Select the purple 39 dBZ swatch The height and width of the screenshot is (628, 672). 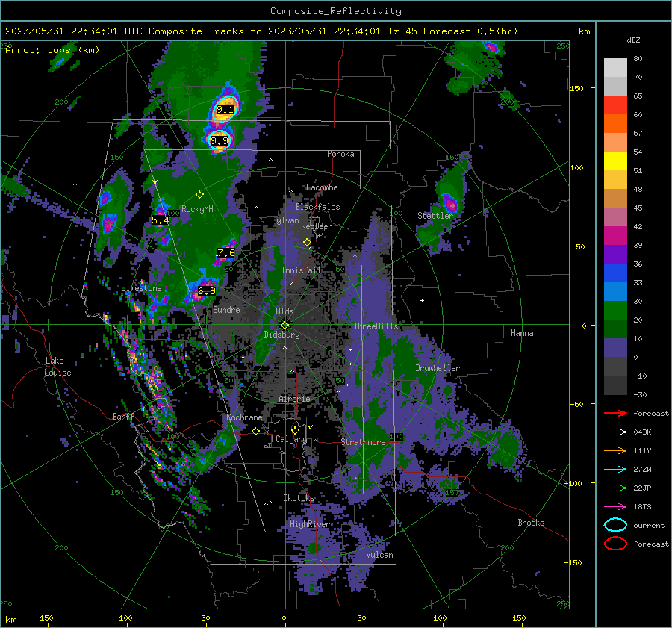(x=615, y=254)
